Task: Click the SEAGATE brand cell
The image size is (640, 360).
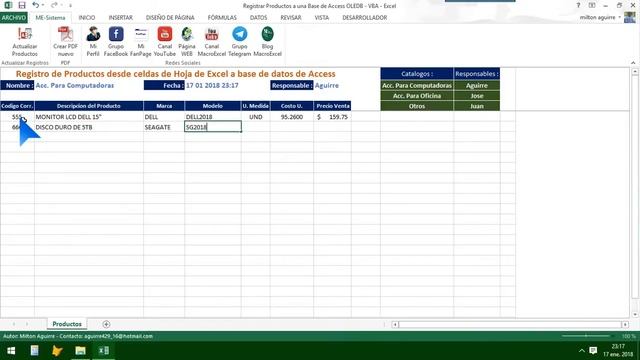Action: 164,127
